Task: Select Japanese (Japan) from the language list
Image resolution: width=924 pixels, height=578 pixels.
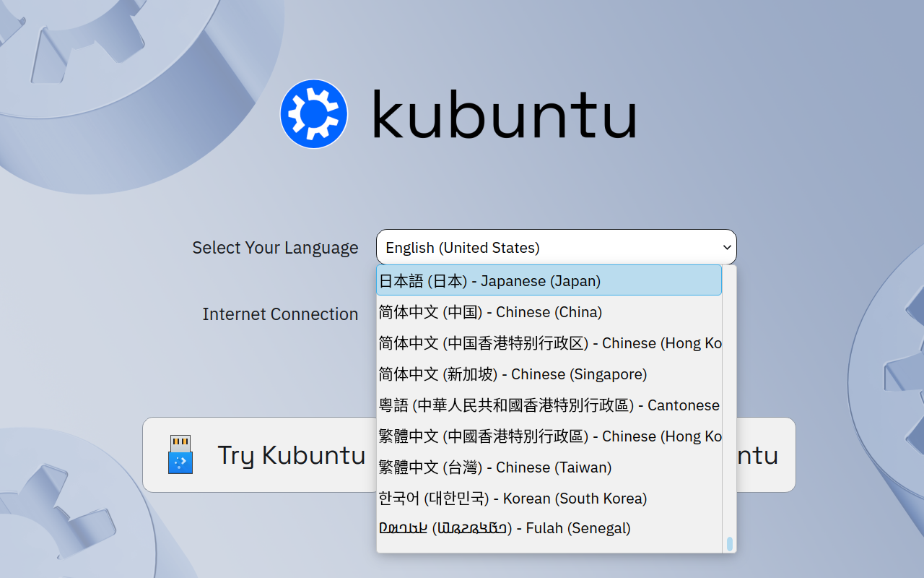Action: (549, 280)
